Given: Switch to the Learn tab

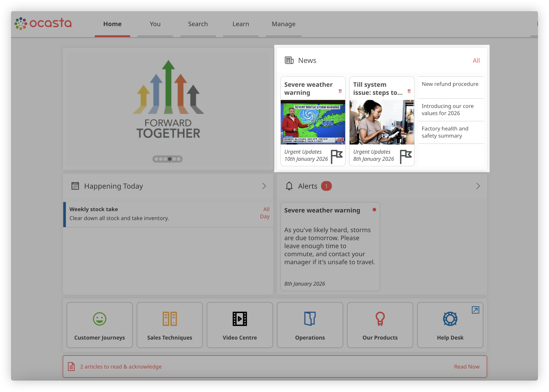Looking at the screenshot, I should click(x=241, y=24).
